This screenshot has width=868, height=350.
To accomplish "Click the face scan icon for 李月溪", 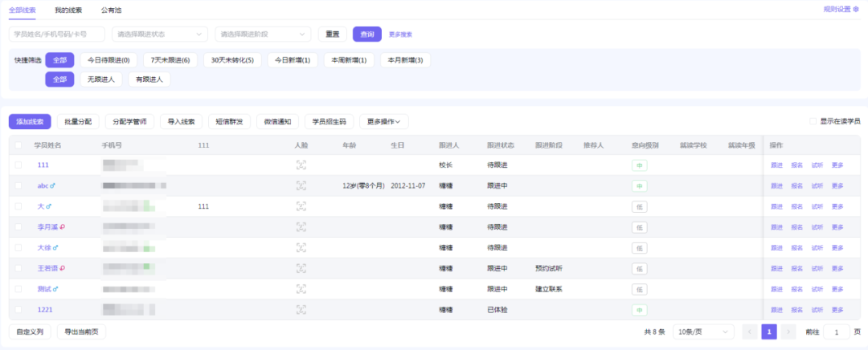I will [x=301, y=227].
